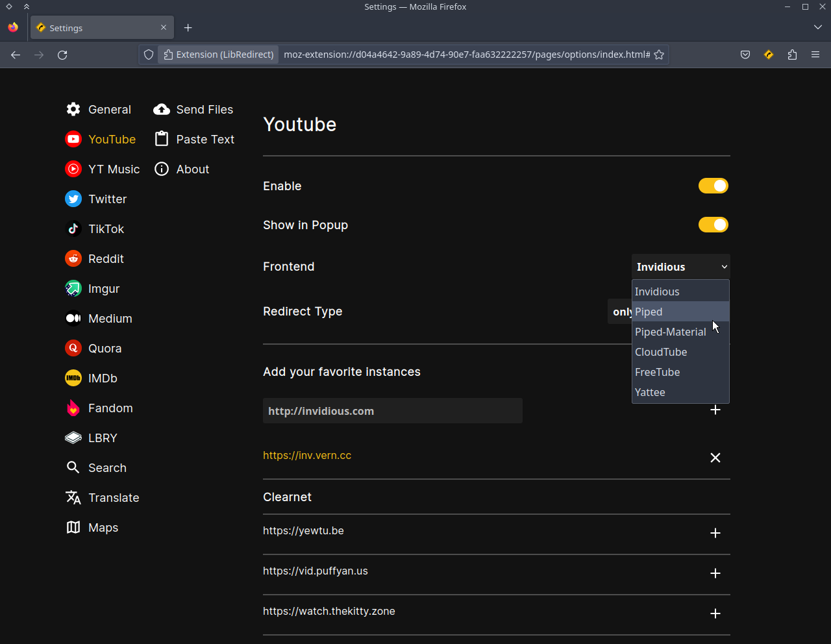
Task: Open the Redirect Type dropdown
Action: [x=619, y=312]
